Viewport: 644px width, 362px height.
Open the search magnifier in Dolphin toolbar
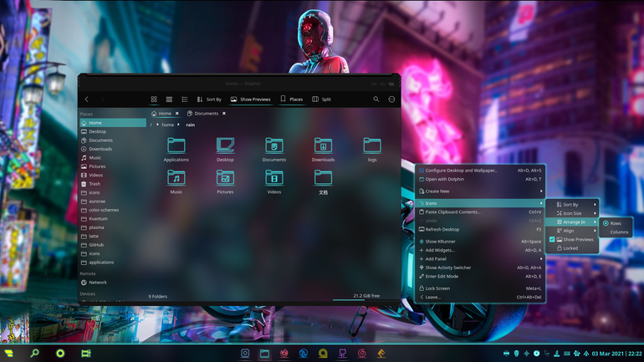376,99
